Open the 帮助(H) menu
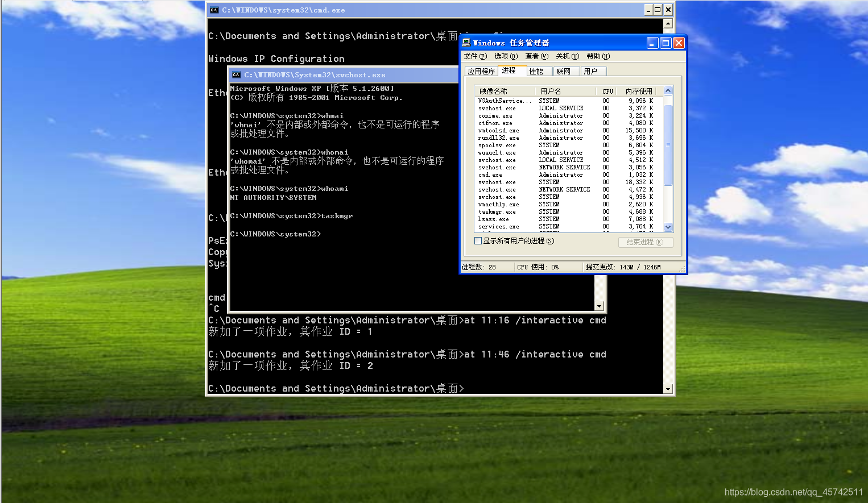868x503 pixels. (x=598, y=56)
